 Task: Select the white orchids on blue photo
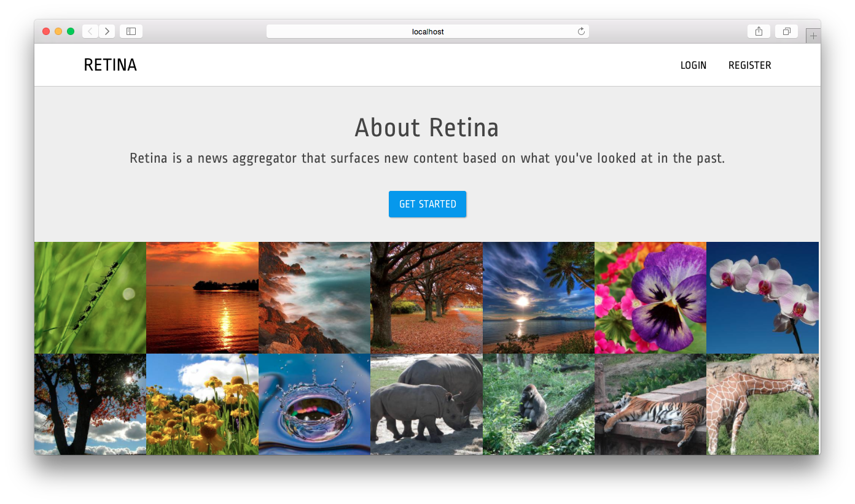click(763, 298)
